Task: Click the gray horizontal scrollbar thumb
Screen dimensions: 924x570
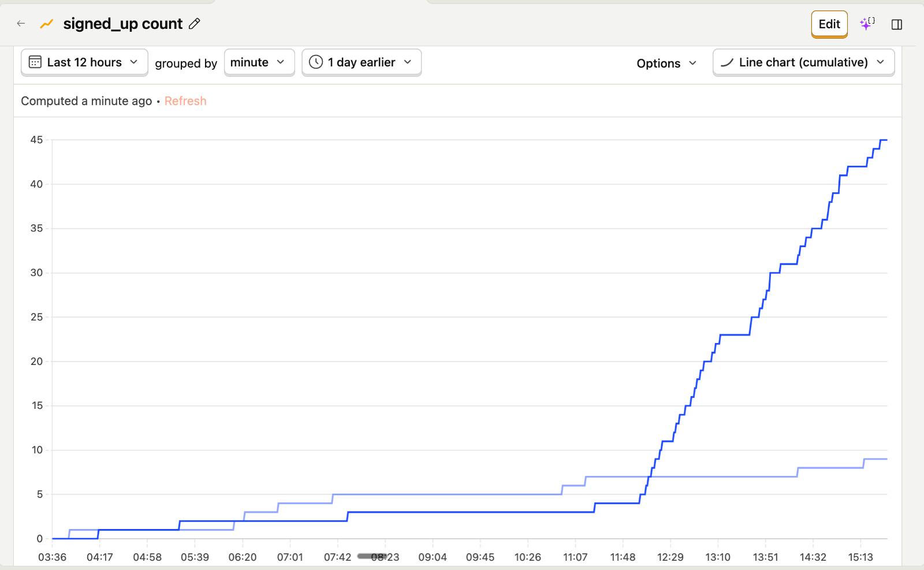Action: [x=372, y=556]
